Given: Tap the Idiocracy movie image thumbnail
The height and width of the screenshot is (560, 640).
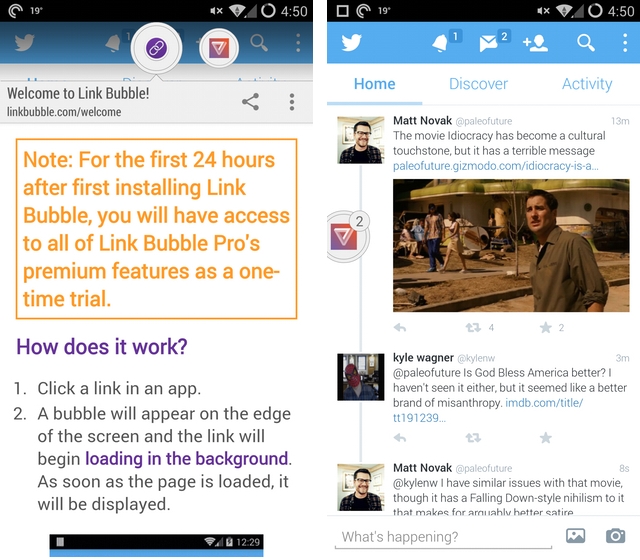Looking at the screenshot, I should click(504, 245).
